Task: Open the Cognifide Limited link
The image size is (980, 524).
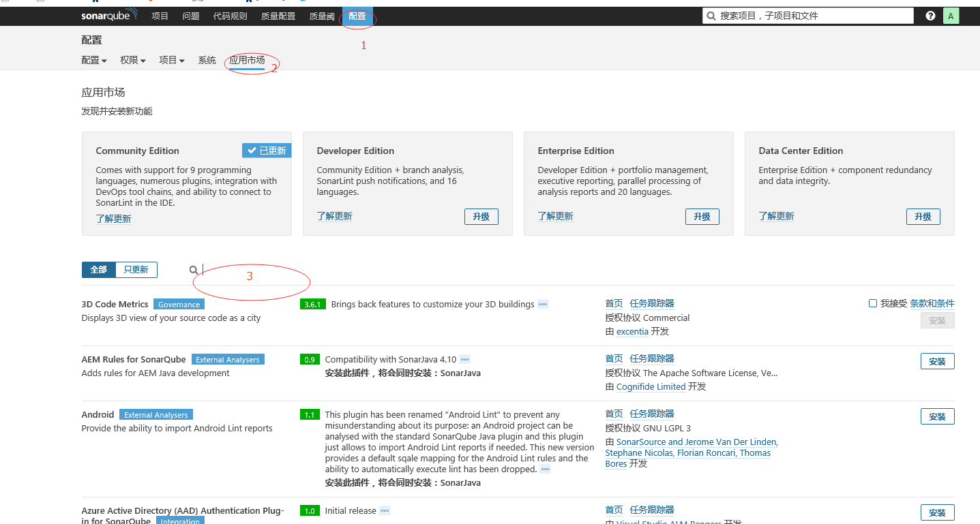Action: (651, 386)
